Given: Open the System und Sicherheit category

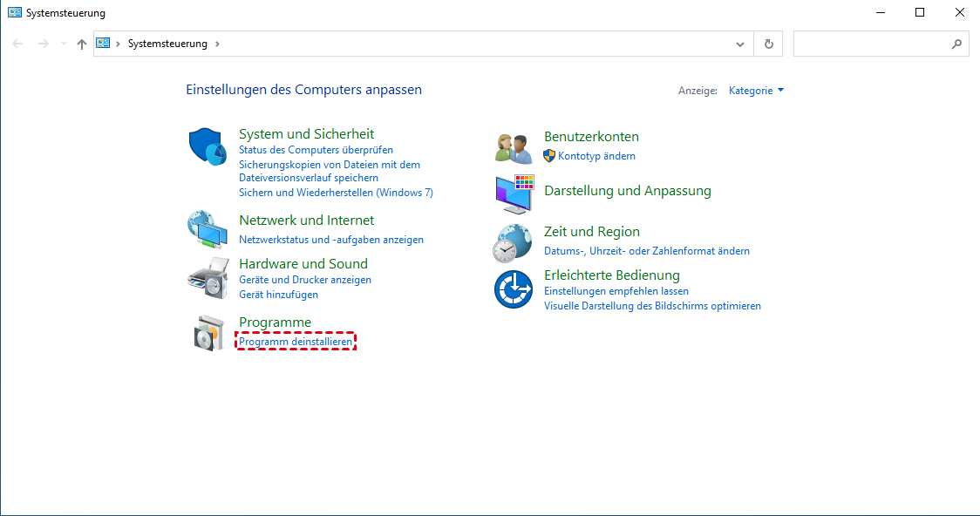Looking at the screenshot, I should point(306,133).
